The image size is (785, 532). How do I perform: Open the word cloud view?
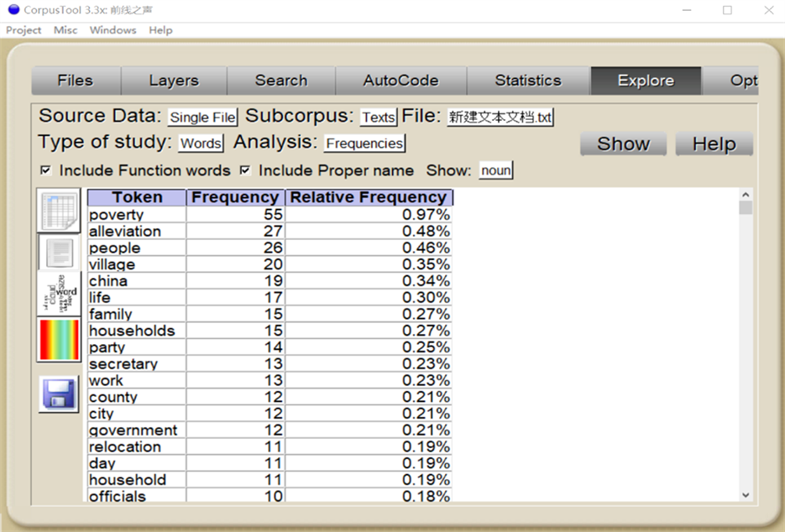[x=59, y=295]
